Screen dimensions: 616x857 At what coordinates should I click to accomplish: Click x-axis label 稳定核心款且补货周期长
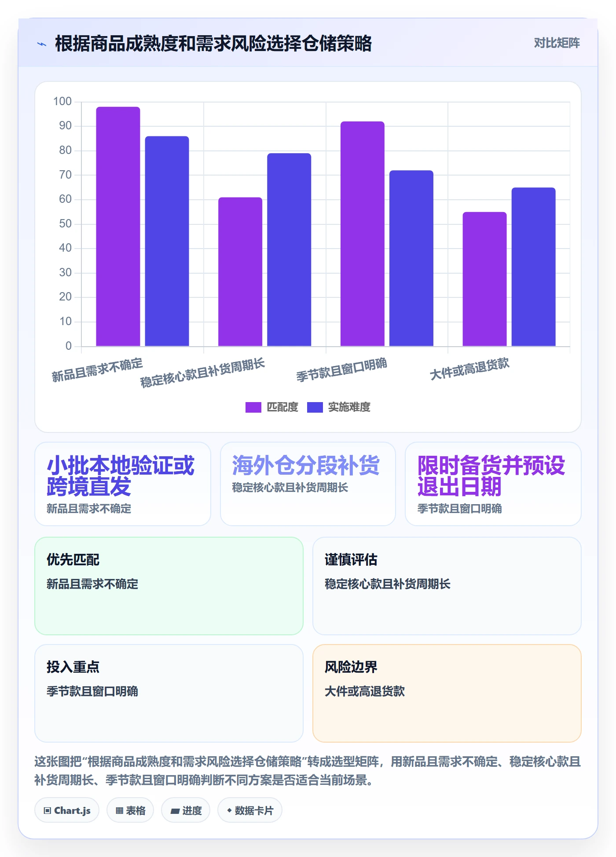click(x=202, y=372)
